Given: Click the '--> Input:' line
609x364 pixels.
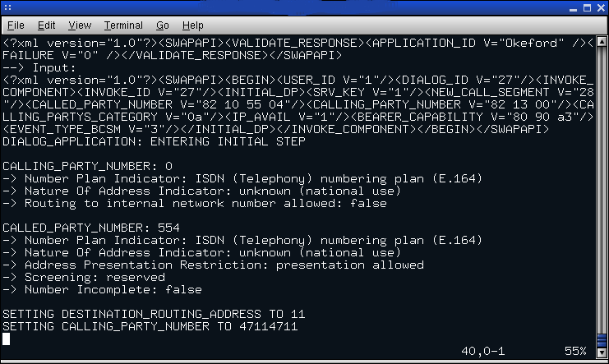Looking at the screenshot, I should click(35, 67).
